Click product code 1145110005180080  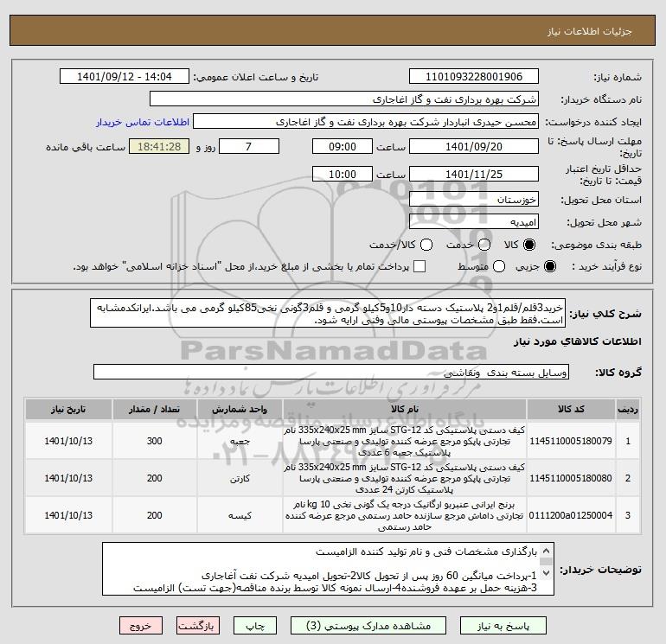(x=571, y=478)
